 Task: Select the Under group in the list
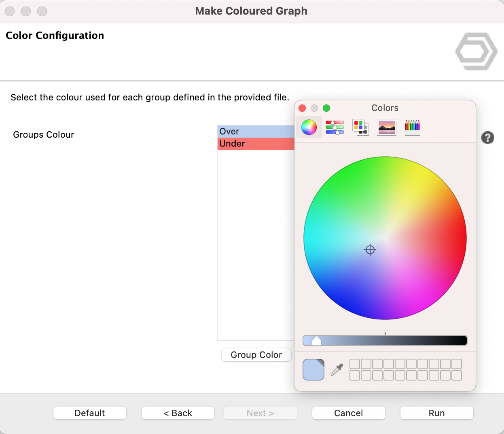(256, 144)
